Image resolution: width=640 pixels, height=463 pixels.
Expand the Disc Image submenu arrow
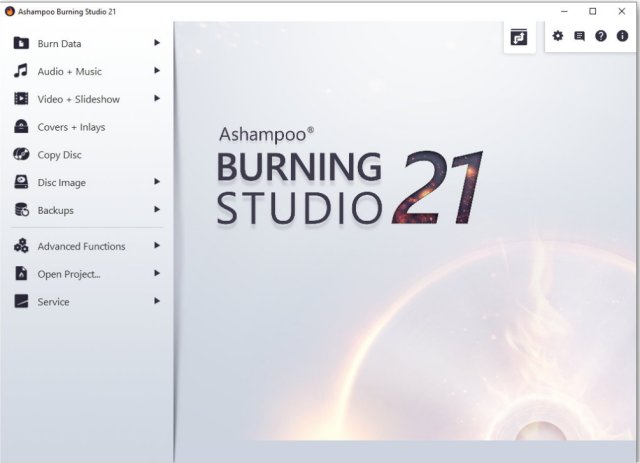157,181
